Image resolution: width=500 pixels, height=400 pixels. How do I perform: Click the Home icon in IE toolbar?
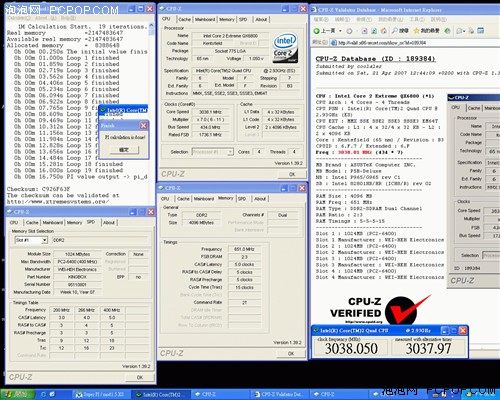point(384,31)
